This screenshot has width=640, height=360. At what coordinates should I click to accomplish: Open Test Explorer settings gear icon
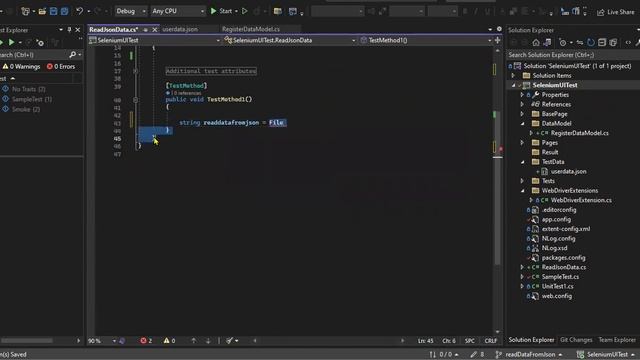(x=40, y=42)
